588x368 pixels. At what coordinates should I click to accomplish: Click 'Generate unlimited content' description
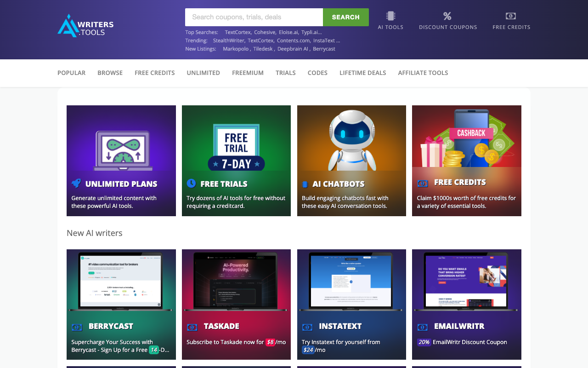[x=114, y=202]
